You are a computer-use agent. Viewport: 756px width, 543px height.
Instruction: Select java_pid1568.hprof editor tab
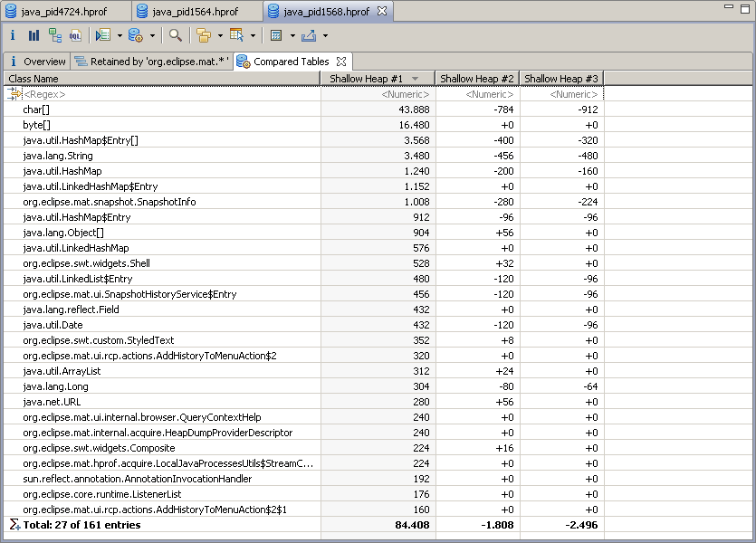[327, 11]
